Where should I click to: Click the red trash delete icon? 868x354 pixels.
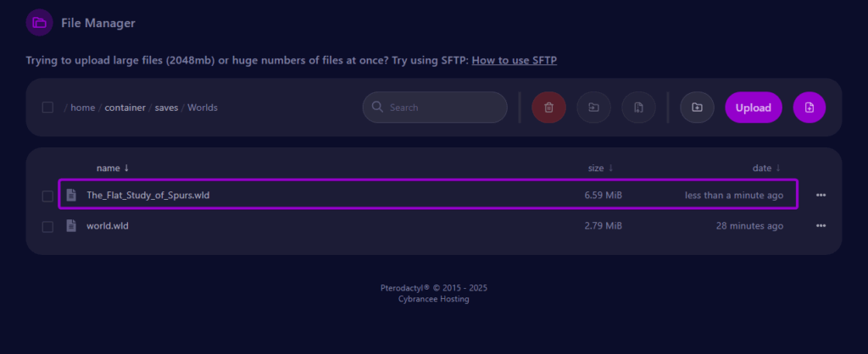548,108
